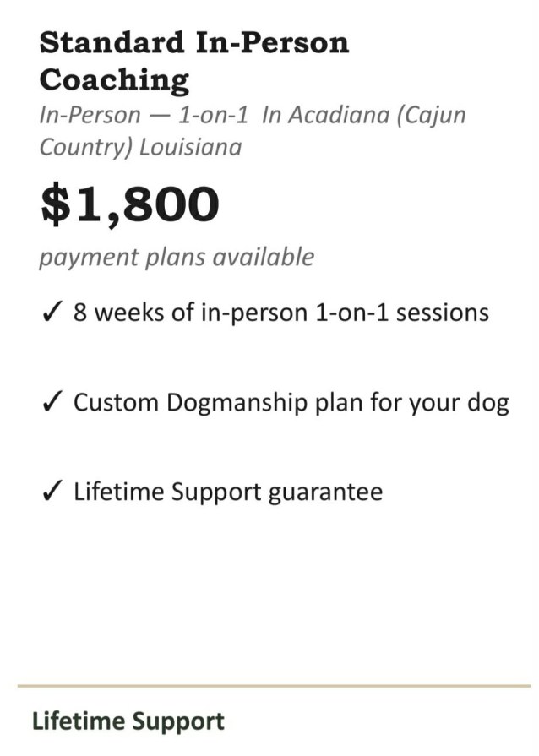This screenshot has height=756, width=539.
Task: Click the dollar sign in the price
Action: pyautogui.click(x=56, y=204)
